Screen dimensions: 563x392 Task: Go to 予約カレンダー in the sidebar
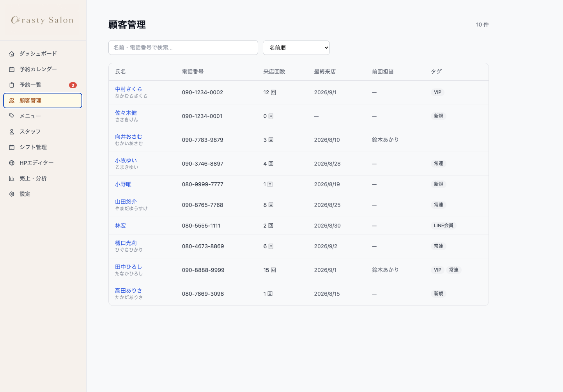click(43, 69)
